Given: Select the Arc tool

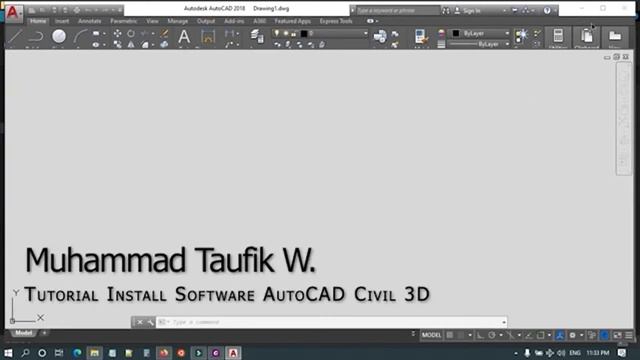Looking at the screenshot, I should point(80,36).
